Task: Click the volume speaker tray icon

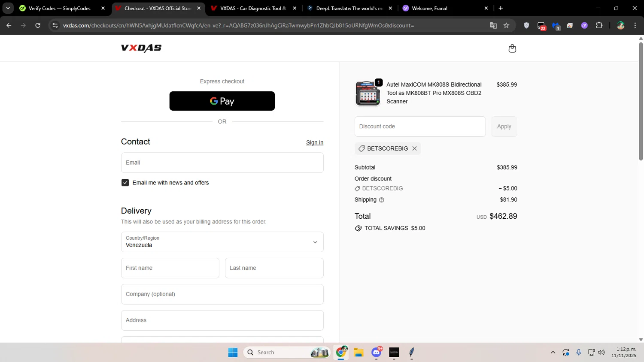Action: tap(601, 353)
